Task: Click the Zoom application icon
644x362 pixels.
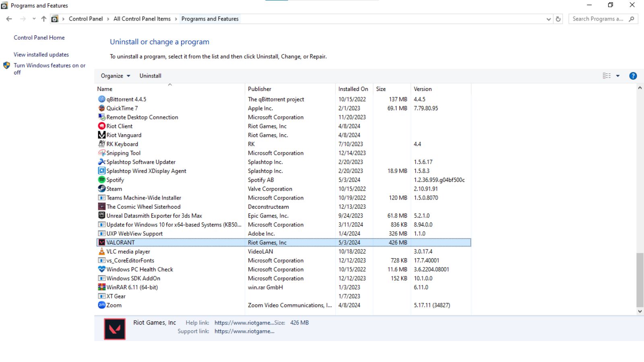Action: (x=101, y=305)
